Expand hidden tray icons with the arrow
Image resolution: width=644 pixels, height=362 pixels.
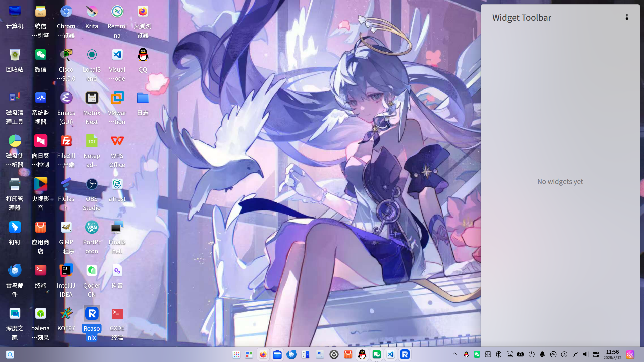455,354
